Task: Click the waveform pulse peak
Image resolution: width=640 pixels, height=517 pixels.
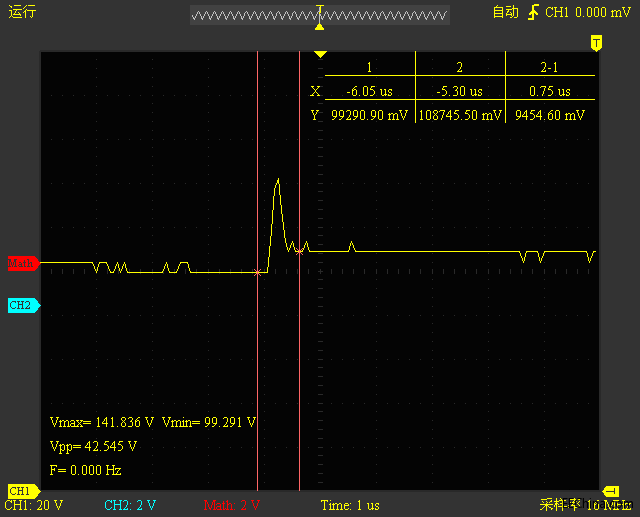Action: tap(278, 180)
